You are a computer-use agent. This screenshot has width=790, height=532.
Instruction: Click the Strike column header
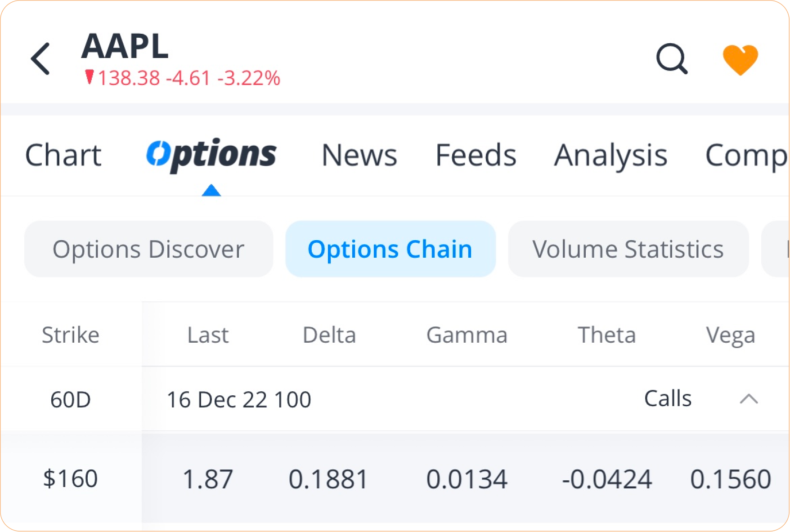pos(71,335)
